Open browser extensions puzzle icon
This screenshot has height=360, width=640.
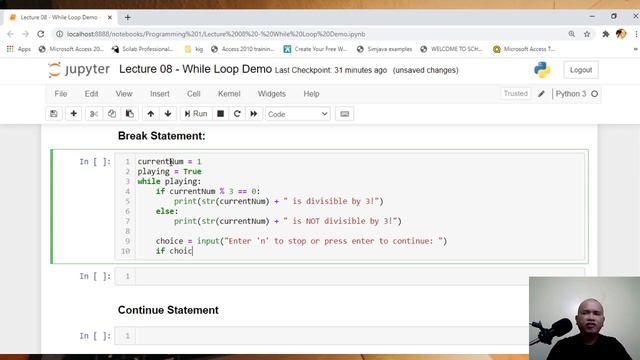point(606,34)
